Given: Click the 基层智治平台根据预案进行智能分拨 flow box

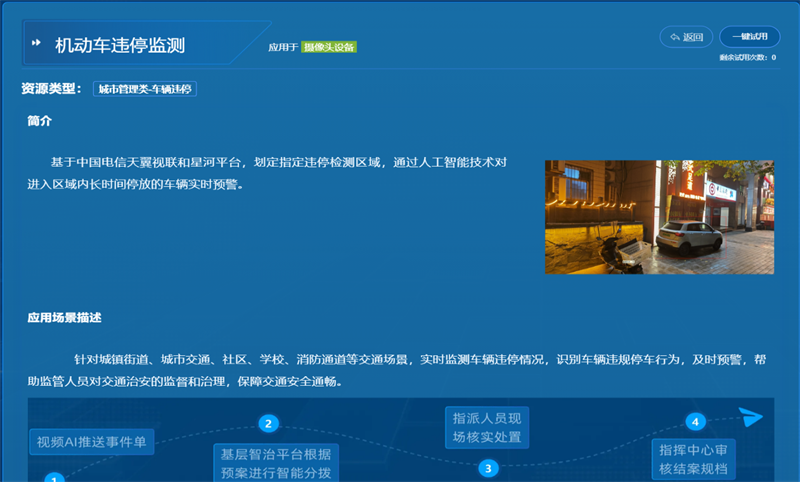Looking at the screenshot, I should coord(277,462).
